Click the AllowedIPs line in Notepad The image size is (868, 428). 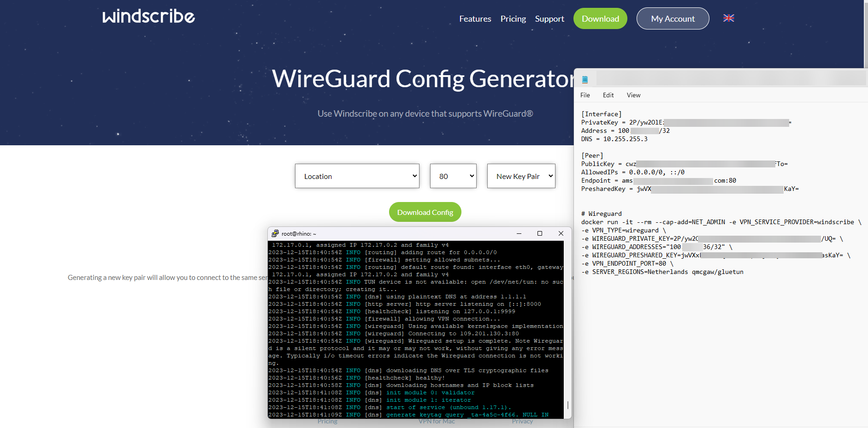pos(632,172)
